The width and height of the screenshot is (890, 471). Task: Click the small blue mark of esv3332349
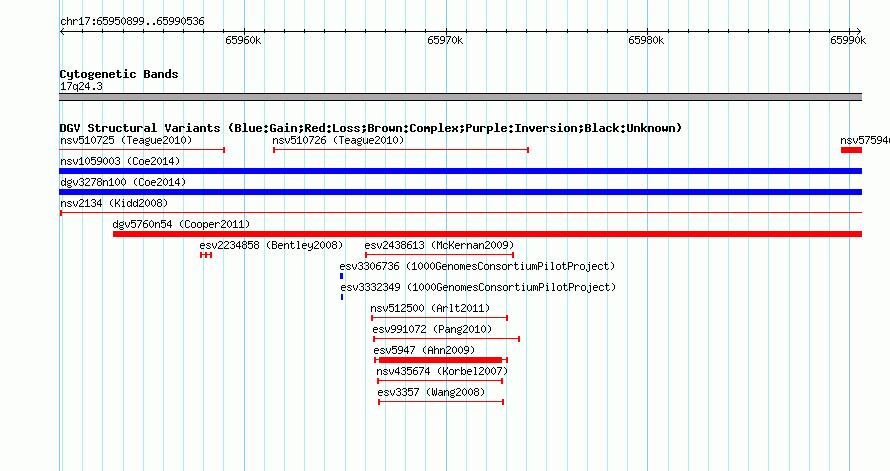click(342, 297)
